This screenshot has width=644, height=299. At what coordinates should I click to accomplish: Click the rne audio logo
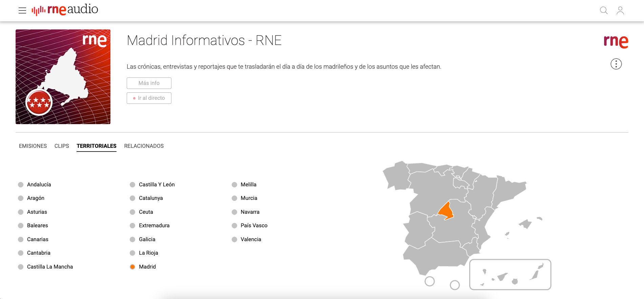tap(65, 10)
